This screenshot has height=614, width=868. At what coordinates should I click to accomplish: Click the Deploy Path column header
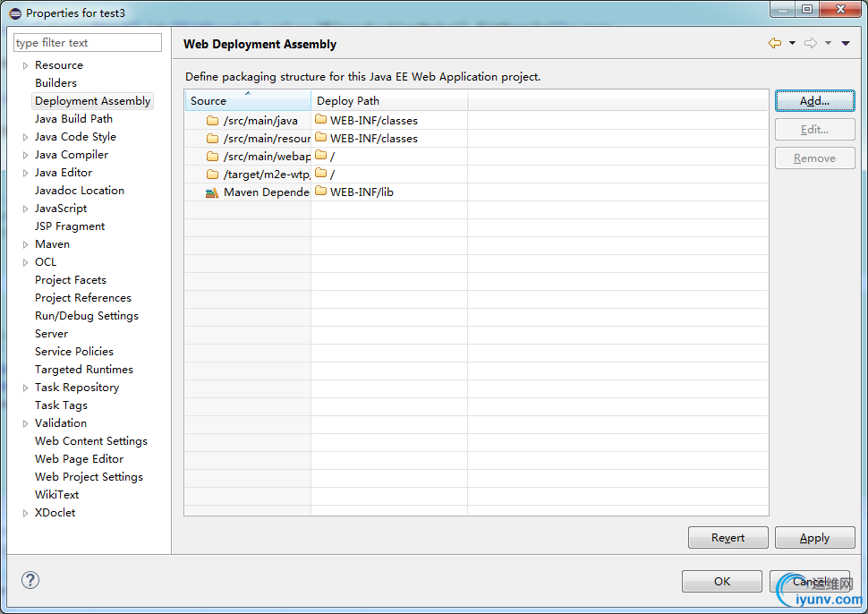click(x=389, y=101)
